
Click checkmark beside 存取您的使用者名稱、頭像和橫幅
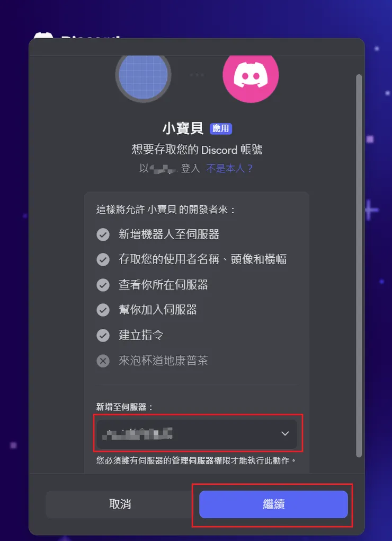point(103,259)
